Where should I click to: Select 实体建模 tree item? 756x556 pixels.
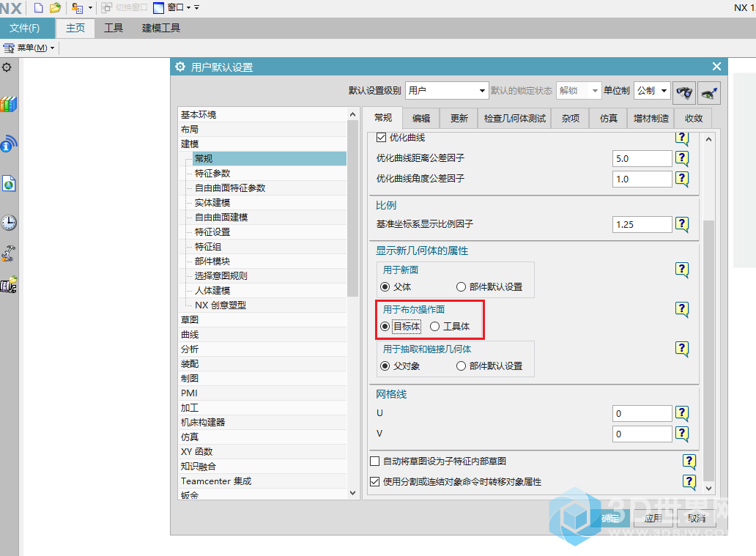212,203
